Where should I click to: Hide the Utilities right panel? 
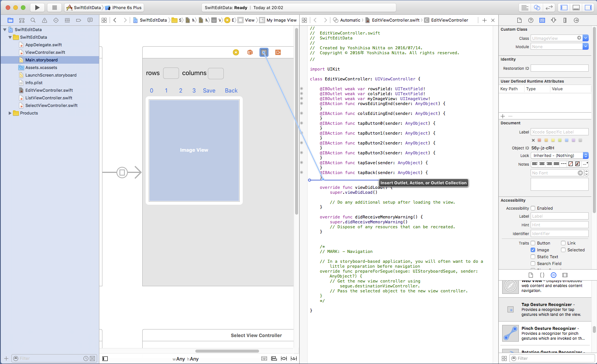pyautogui.click(x=588, y=8)
